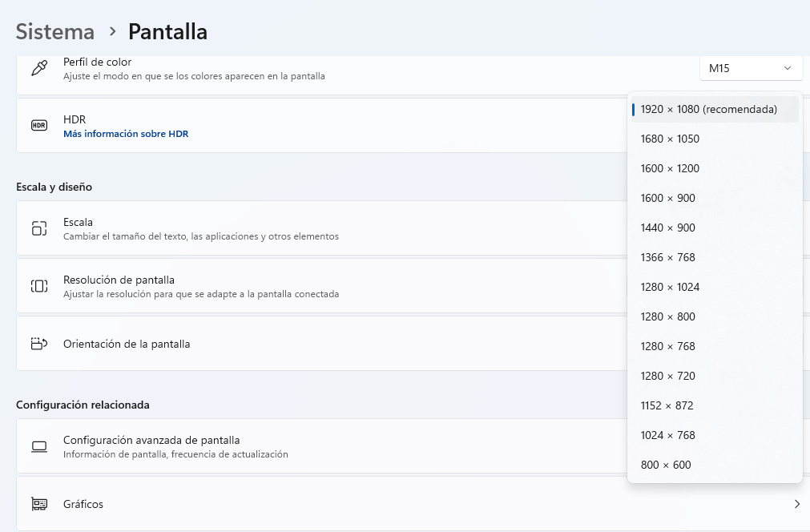810x532 pixels.
Task: Open the M15 color profile dropdown
Action: tap(751, 68)
